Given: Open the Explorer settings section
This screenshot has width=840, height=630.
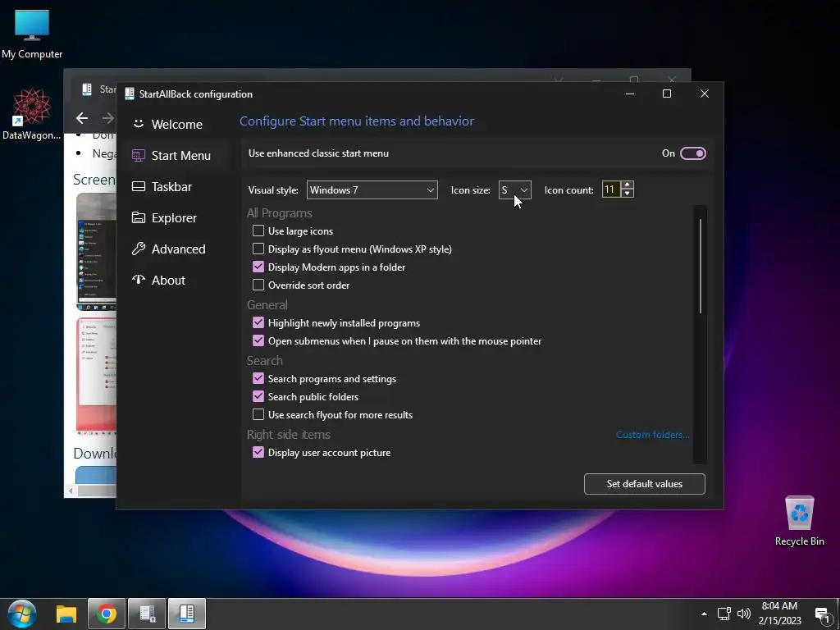Looking at the screenshot, I should coord(174,218).
